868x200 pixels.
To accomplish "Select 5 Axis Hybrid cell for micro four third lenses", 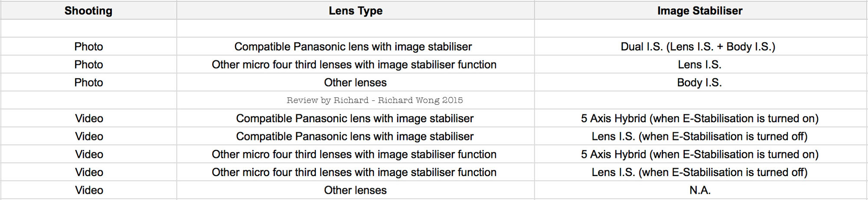I will [x=700, y=154].
